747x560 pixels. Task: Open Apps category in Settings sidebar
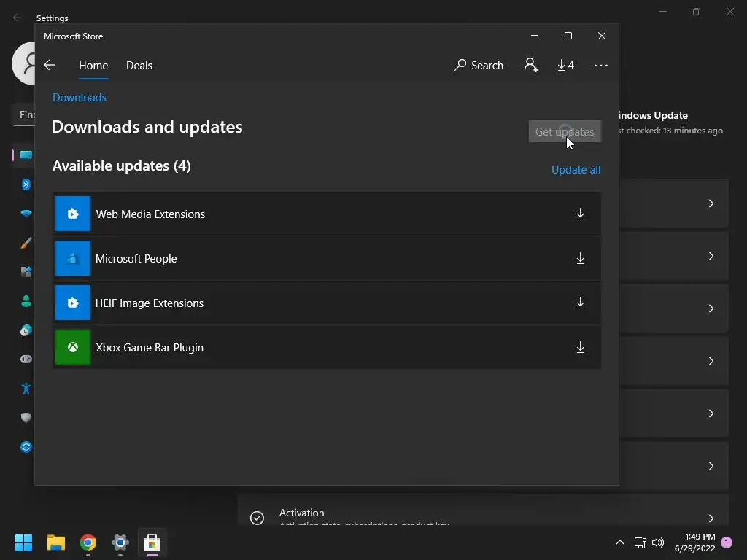26,272
